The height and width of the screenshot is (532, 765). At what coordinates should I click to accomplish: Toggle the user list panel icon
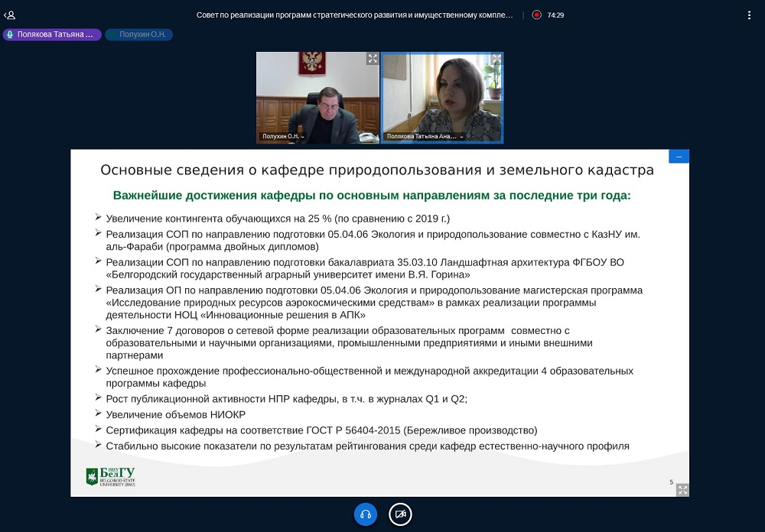point(10,15)
